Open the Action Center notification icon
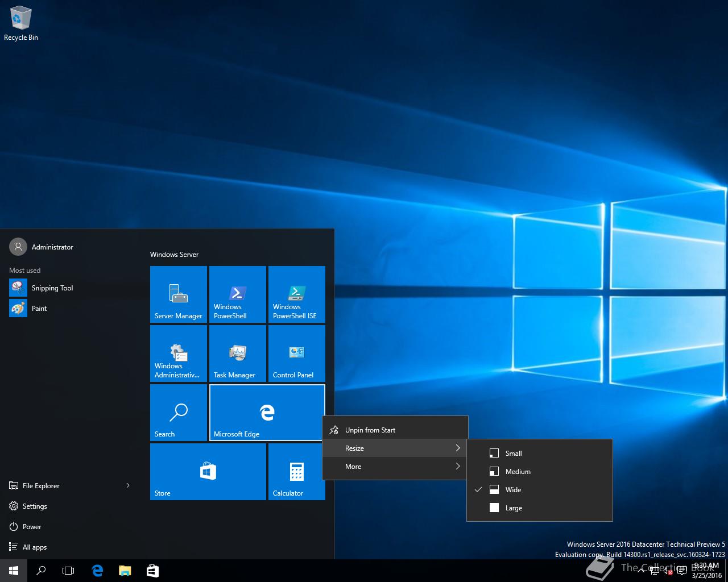This screenshot has width=728, height=582. 682,571
